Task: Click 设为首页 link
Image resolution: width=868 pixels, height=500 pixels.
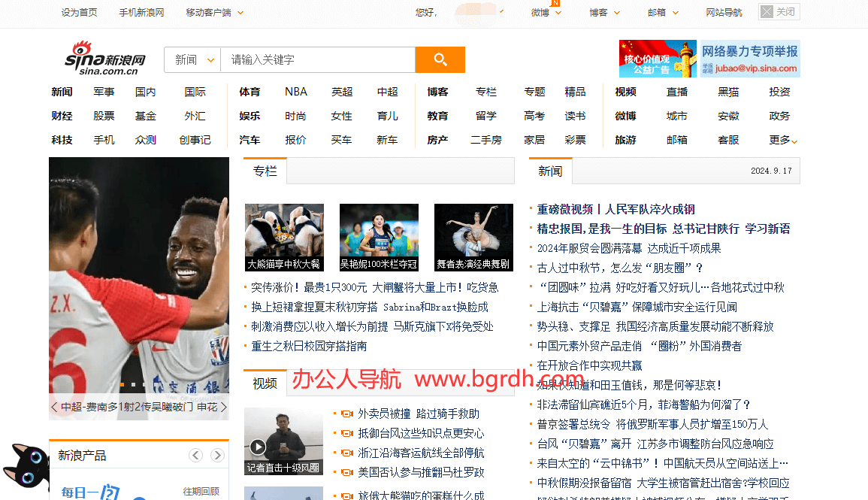Action: coord(79,12)
